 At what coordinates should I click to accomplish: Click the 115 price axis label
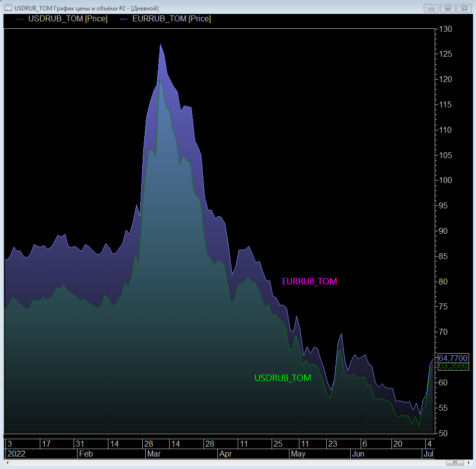click(445, 105)
